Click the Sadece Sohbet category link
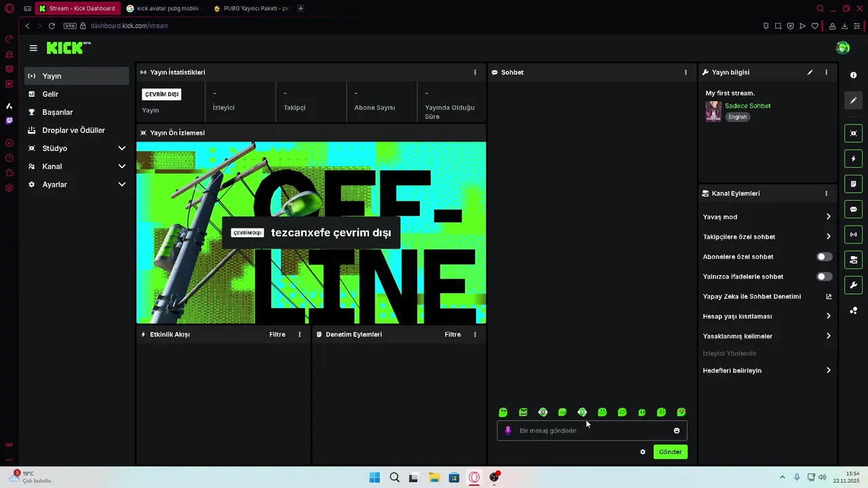The height and width of the screenshot is (488, 868). point(747,106)
